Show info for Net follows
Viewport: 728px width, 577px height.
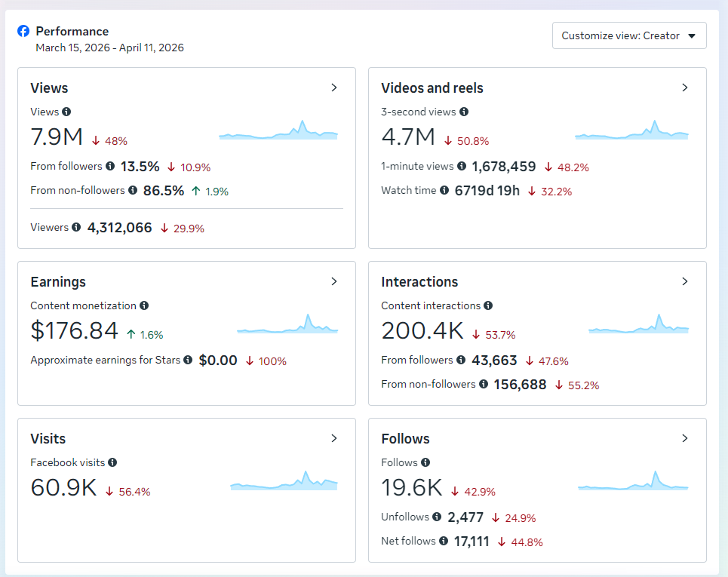[444, 541]
